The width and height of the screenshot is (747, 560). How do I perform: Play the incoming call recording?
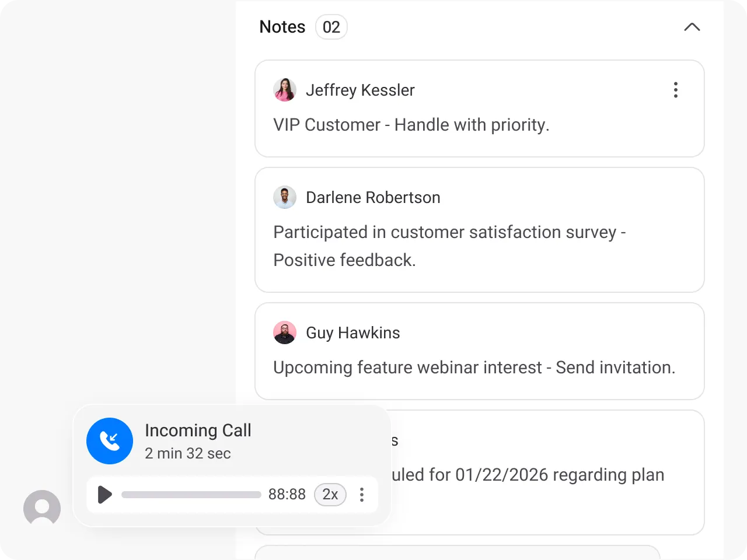click(x=105, y=495)
